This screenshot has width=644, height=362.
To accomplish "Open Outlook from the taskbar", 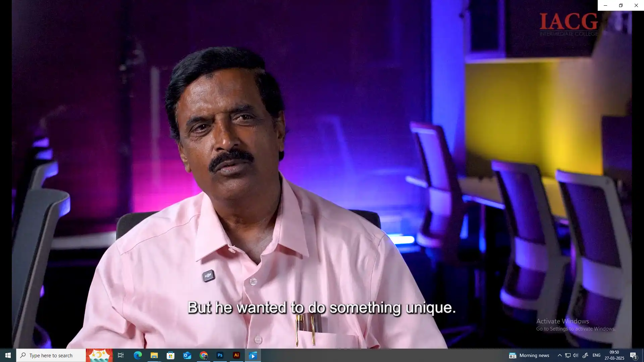I will point(187,355).
